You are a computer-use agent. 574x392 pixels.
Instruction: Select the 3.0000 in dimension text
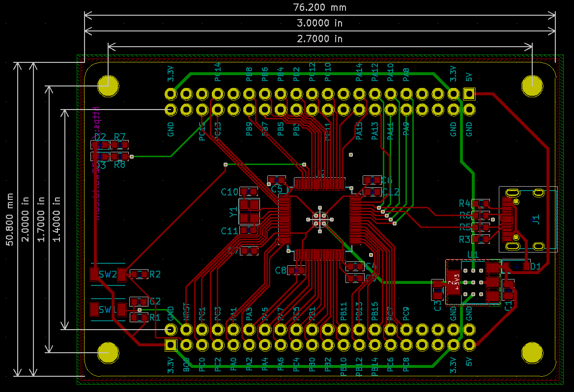point(319,23)
